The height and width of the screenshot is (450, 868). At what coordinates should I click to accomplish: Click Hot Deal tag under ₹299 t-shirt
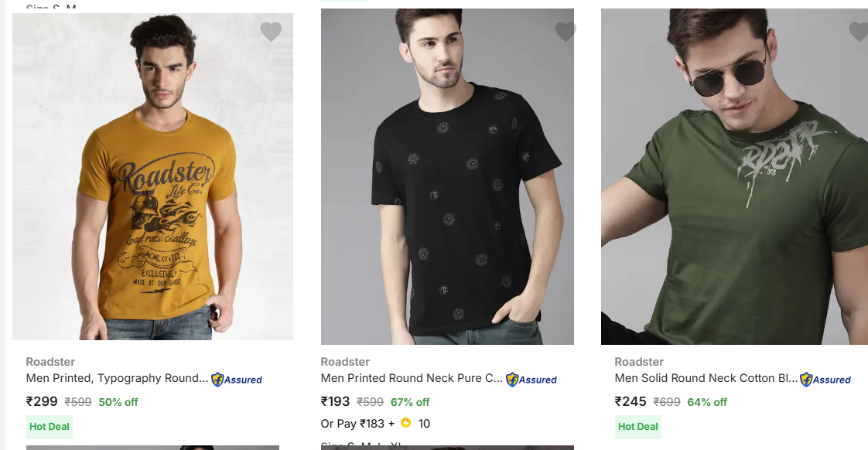50,426
